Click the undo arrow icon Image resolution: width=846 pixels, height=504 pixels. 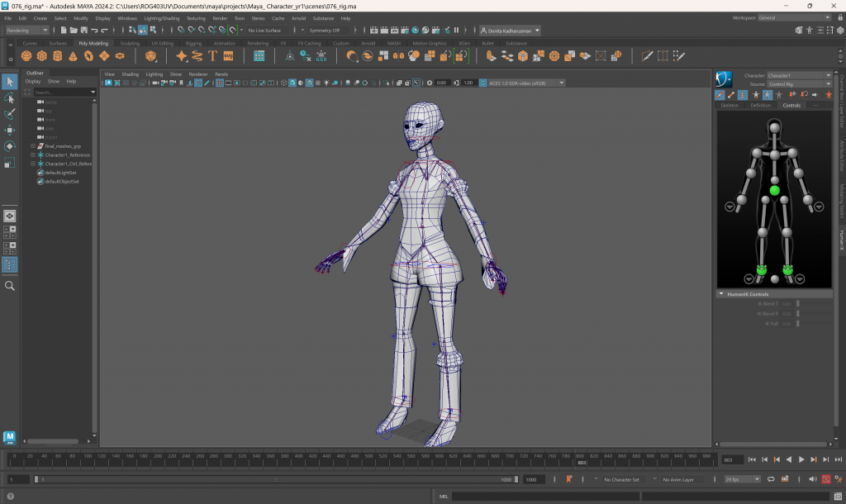tap(94, 31)
